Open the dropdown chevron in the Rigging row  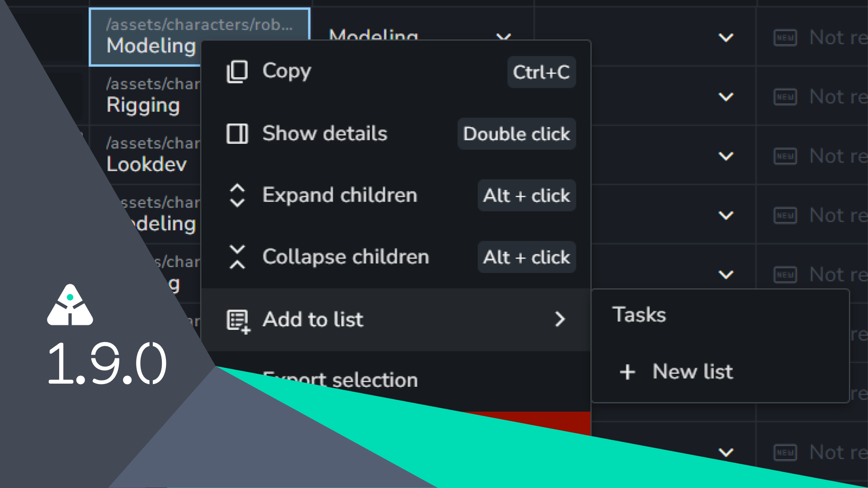[726, 97]
